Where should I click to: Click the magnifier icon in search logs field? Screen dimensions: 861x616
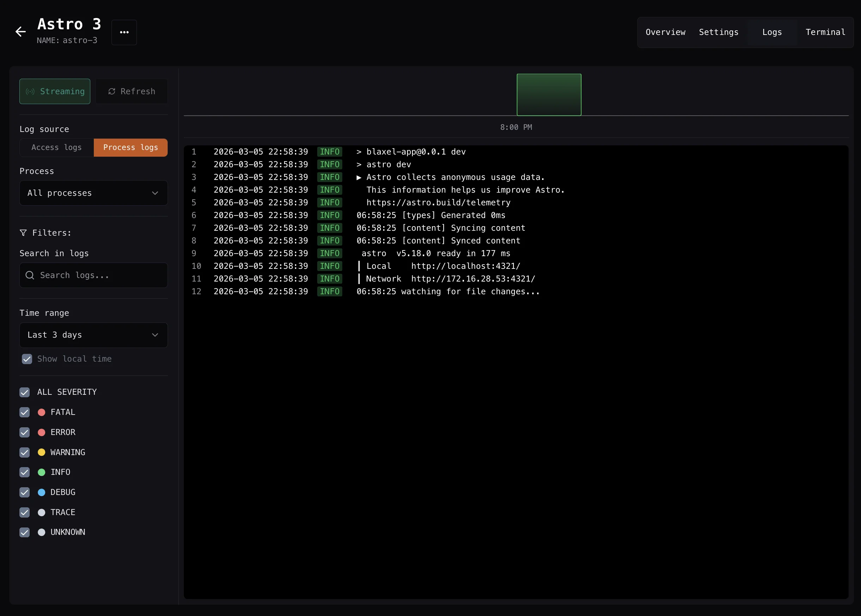click(x=30, y=275)
